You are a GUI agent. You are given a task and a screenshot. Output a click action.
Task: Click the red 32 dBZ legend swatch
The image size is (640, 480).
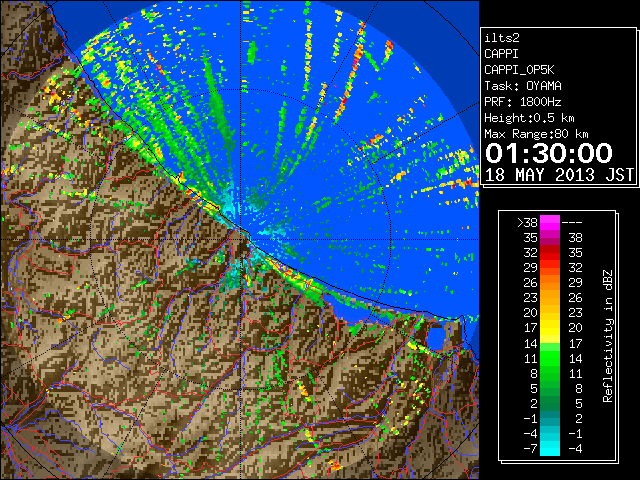point(550,253)
